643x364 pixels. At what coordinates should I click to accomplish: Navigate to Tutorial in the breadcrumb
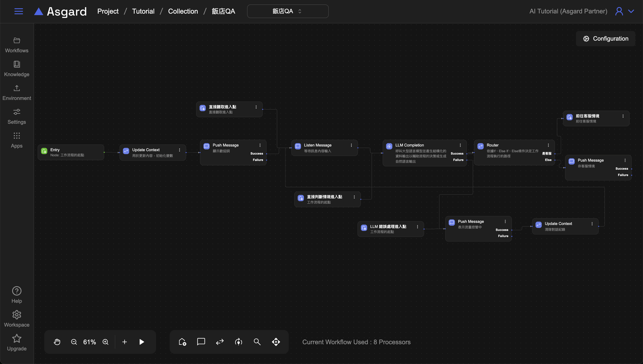coord(143,11)
